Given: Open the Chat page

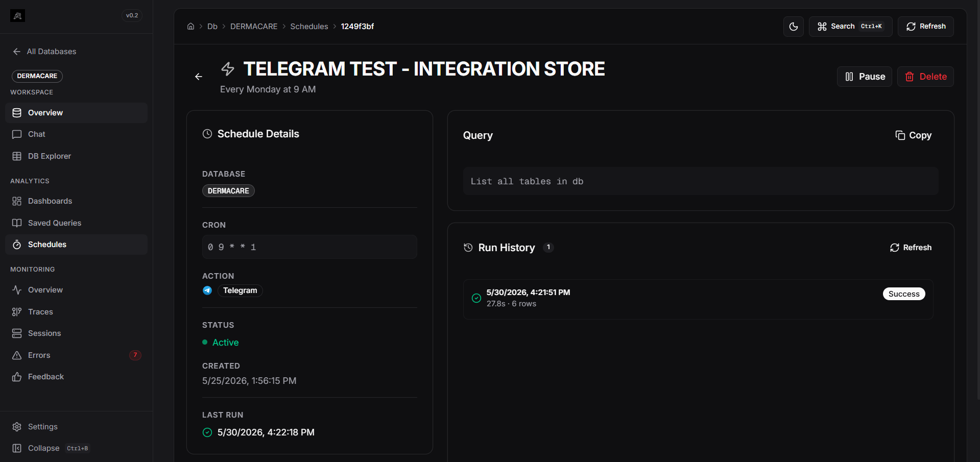Looking at the screenshot, I should tap(76, 134).
